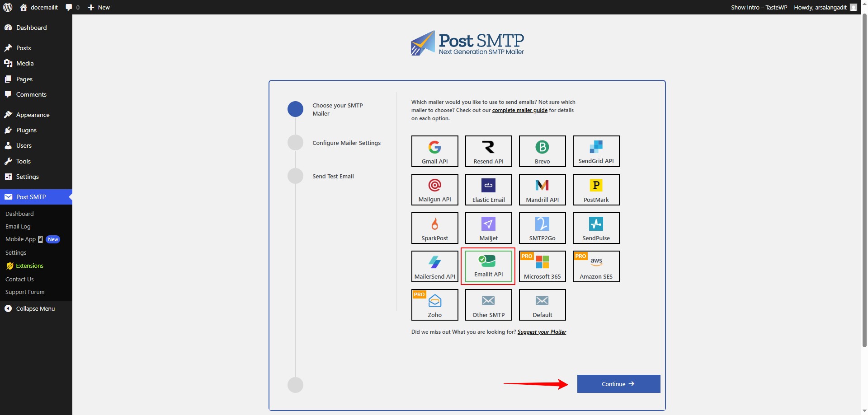
Task: Open the complete mailer guide link
Action: click(x=519, y=110)
